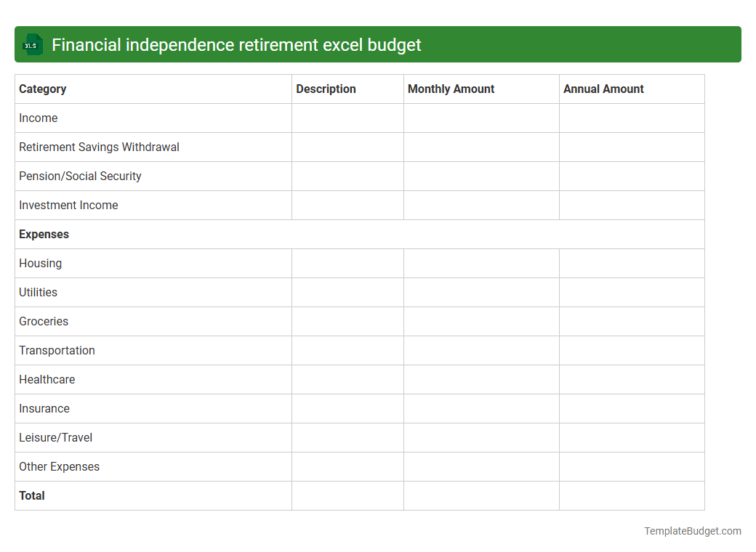Click the Category column header

(x=42, y=89)
